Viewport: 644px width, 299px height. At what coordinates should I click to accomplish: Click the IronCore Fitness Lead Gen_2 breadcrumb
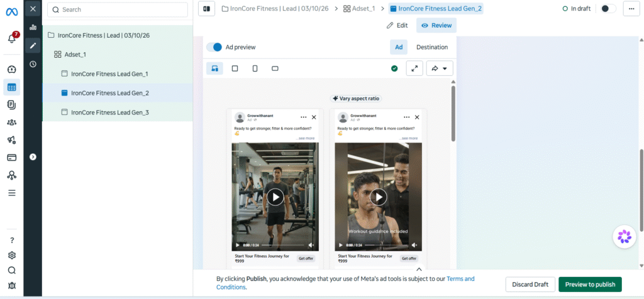[436, 9]
